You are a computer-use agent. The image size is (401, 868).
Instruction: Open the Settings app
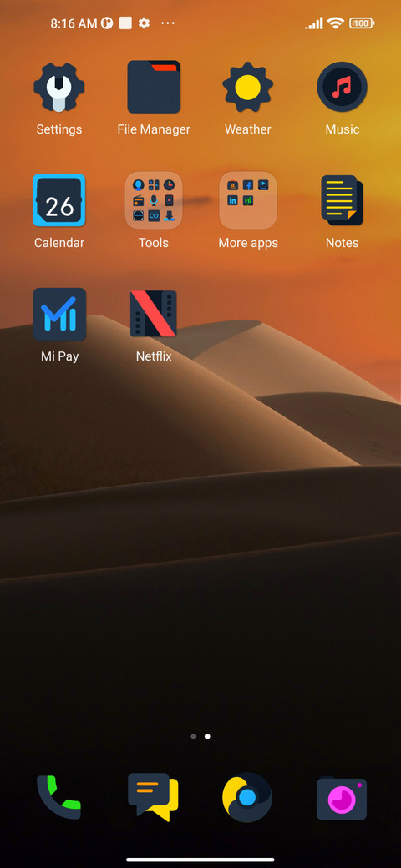[x=59, y=87]
